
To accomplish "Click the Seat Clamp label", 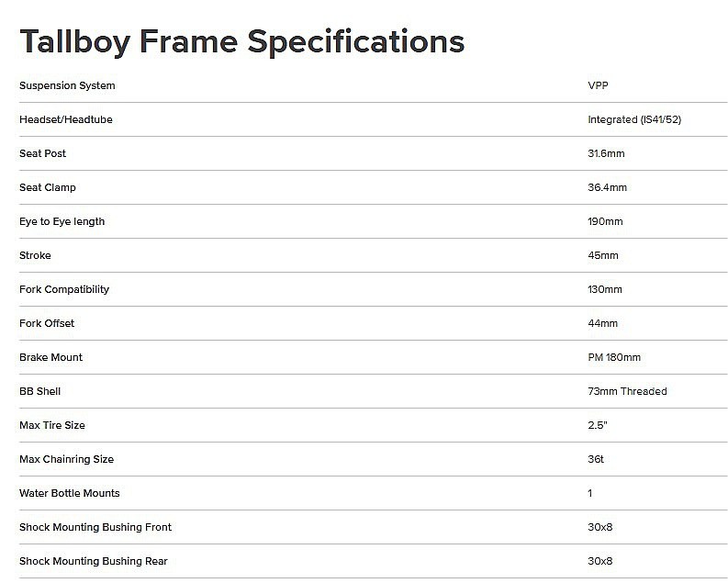I will (x=48, y=187).
